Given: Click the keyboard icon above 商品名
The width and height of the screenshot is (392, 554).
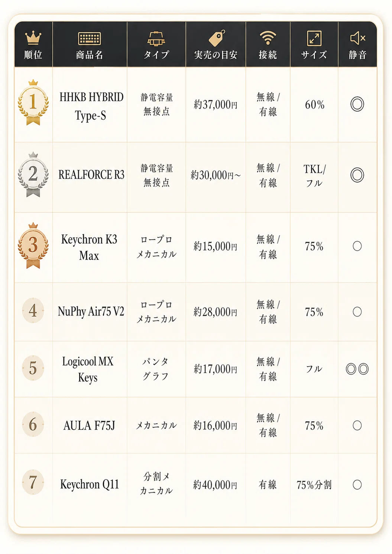Looking at the screenshot, I should 90,38.
